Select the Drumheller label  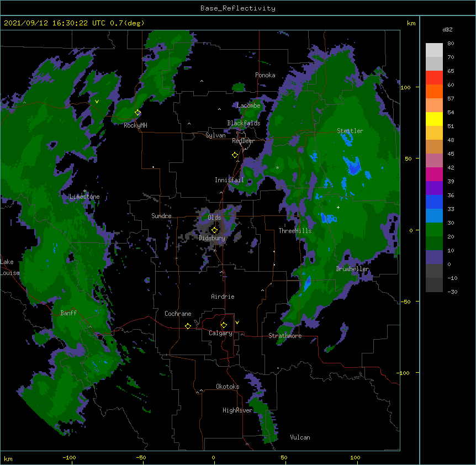point(352,269)
